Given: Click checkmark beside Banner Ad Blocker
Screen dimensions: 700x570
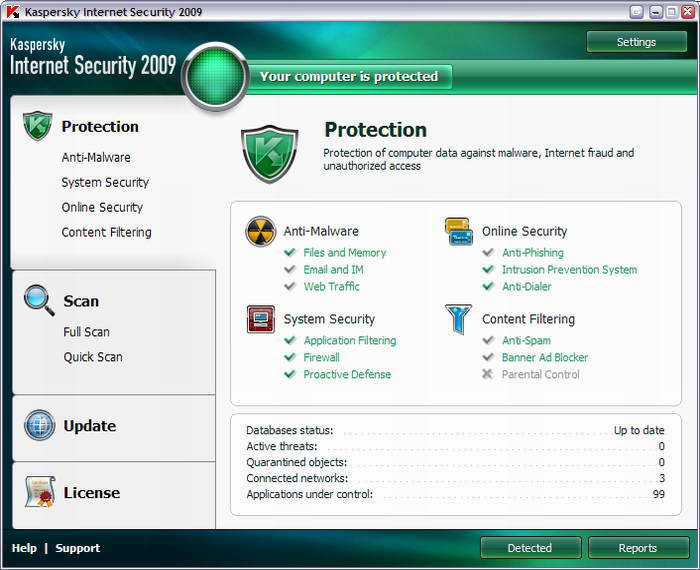Looking at the screenshot, I should (x=488, y=358).
